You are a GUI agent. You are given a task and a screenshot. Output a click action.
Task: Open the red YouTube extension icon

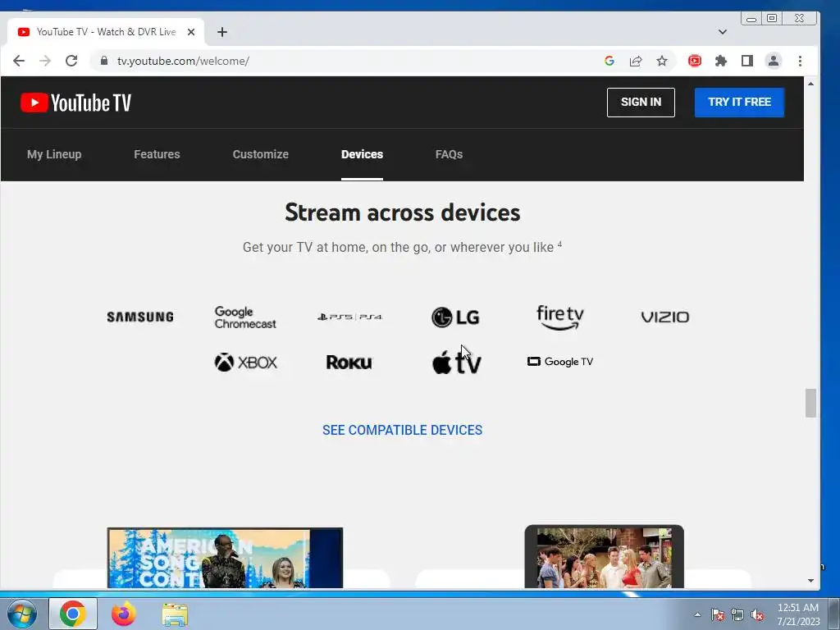tap(695, 61)
